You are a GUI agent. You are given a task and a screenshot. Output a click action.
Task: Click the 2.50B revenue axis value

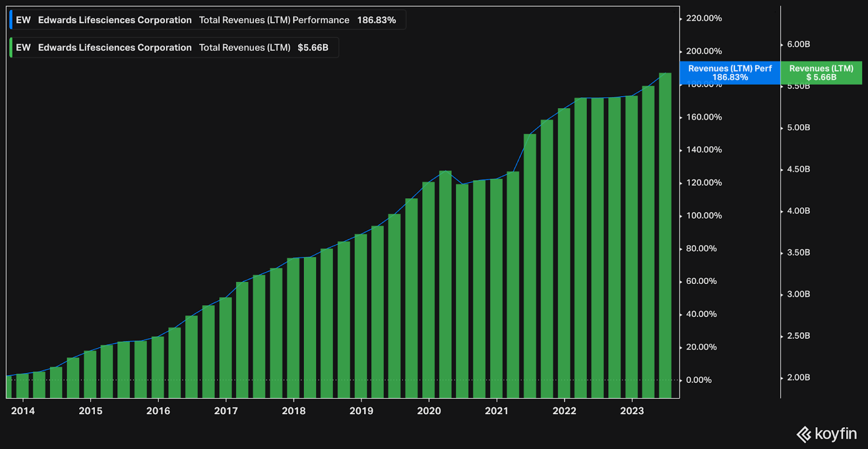799,336
